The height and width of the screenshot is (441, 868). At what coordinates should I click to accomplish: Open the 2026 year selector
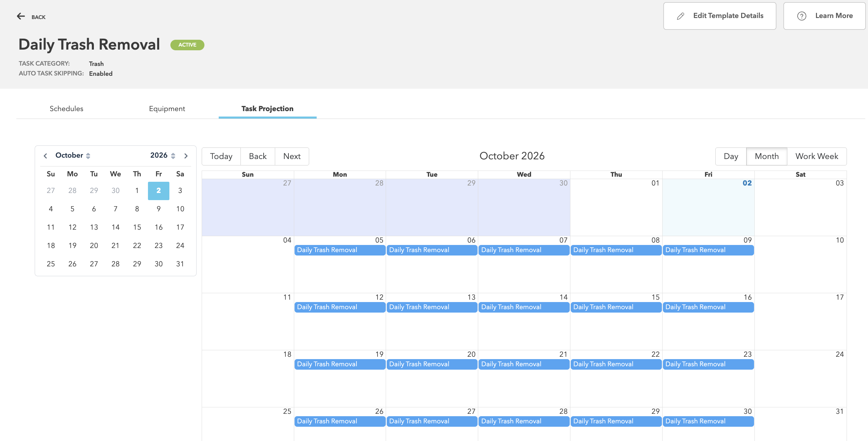pos(163,155)
